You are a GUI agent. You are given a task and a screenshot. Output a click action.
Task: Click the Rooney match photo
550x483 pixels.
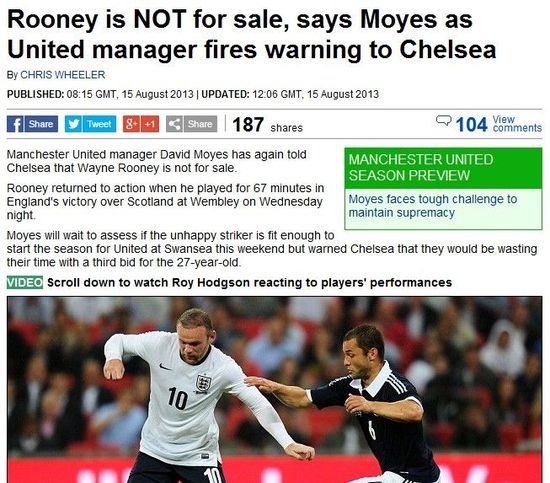tap(274, 389)
